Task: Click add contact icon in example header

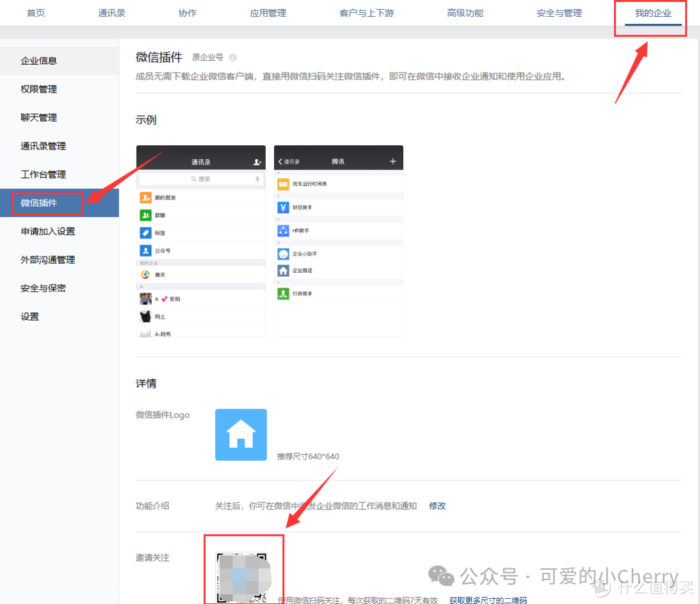Action: (257, 162)
